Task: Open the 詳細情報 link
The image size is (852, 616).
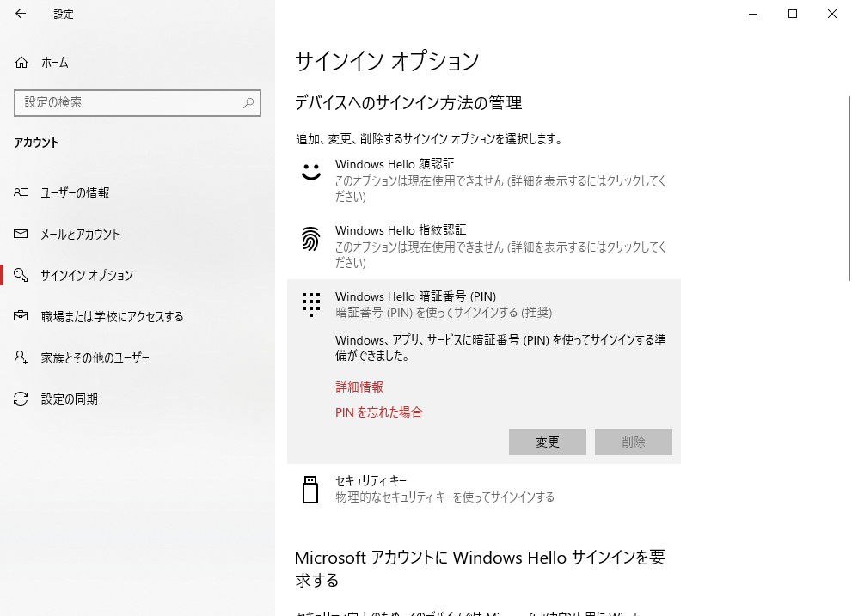Action: coord(359,387)
